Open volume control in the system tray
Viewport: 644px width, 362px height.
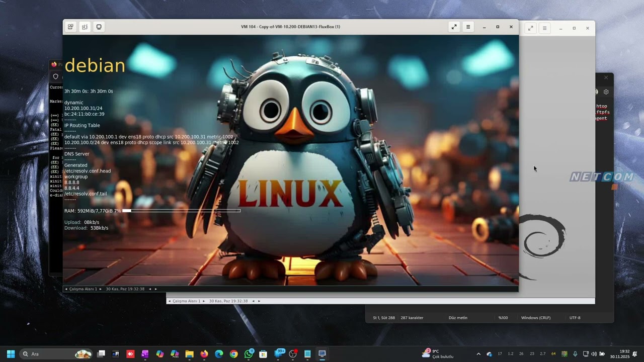coord(593,354)
